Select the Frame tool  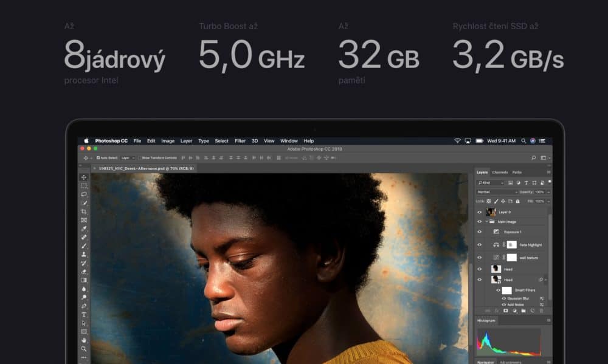coord(84,220)
